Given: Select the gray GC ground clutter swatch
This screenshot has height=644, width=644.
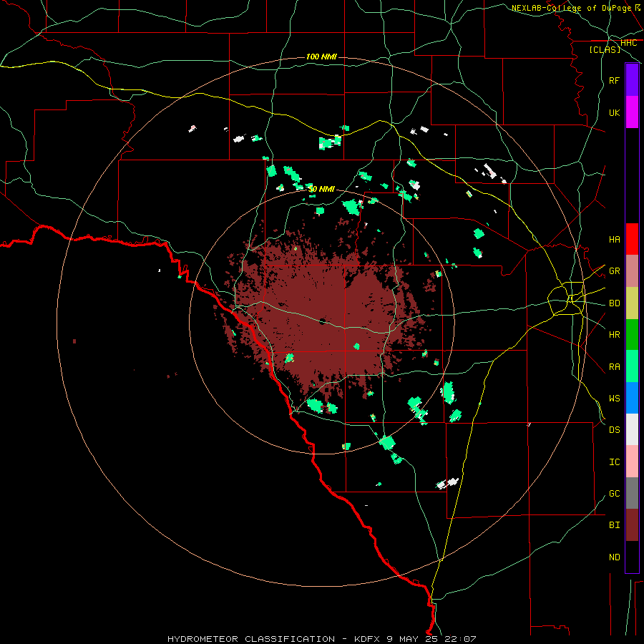Looking at the screenshot, I should [x=632, y=493].
